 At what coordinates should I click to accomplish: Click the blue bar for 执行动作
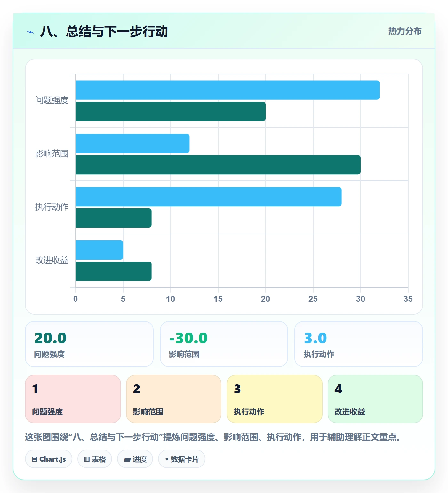[x=209, y=197]
